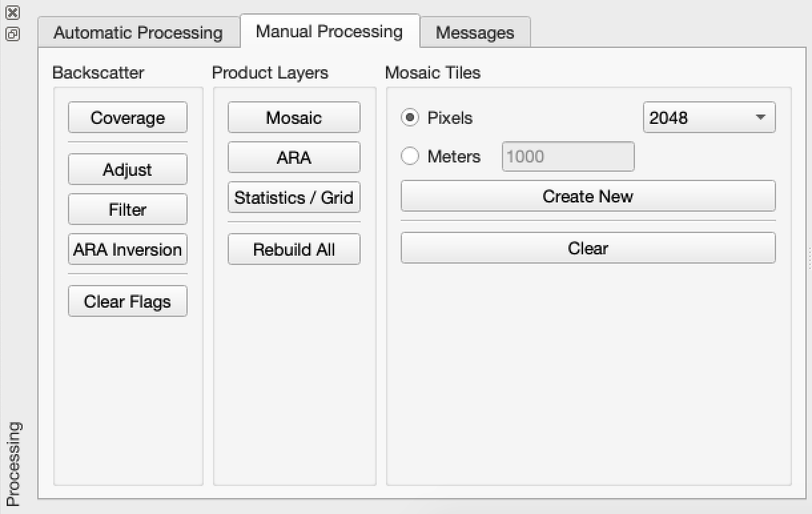Click the Filter button

point(128,210)
